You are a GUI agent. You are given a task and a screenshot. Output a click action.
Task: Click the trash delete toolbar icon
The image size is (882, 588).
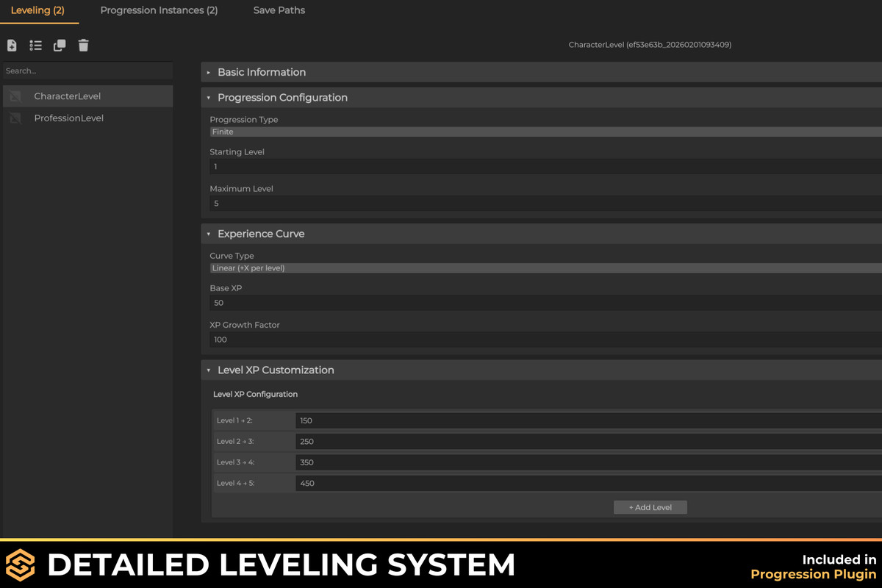(x=84, y=46)
